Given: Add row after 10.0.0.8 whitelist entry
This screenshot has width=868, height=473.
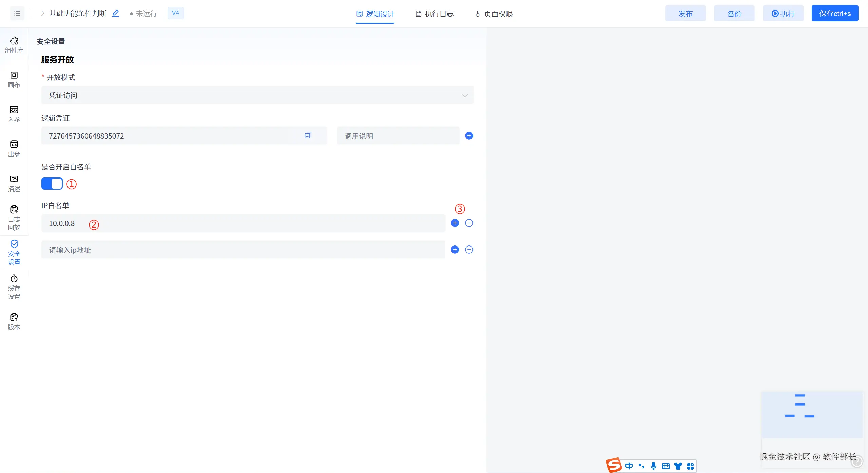Looking at the screenshot, I should pyautogui.click(x=455, y=223).
